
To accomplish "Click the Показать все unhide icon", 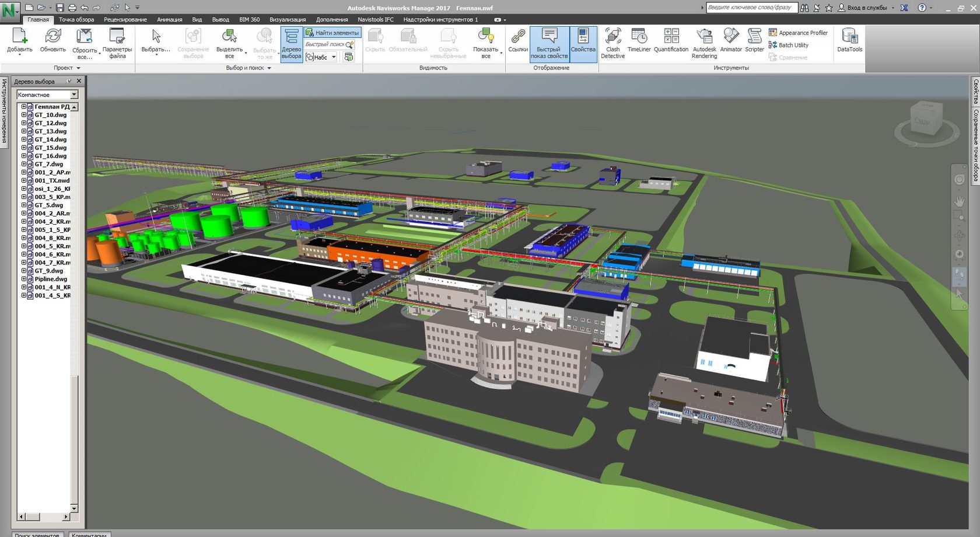I will point(485,36).
